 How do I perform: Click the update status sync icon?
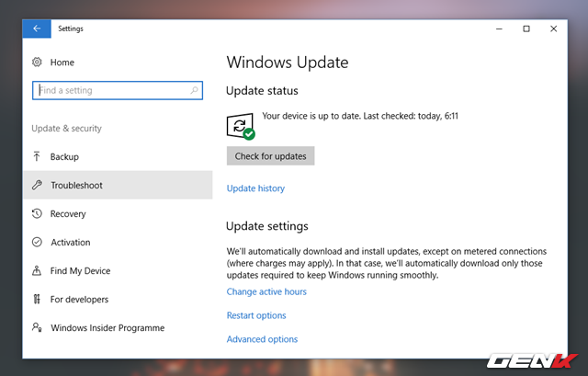[x=241, y=126]
